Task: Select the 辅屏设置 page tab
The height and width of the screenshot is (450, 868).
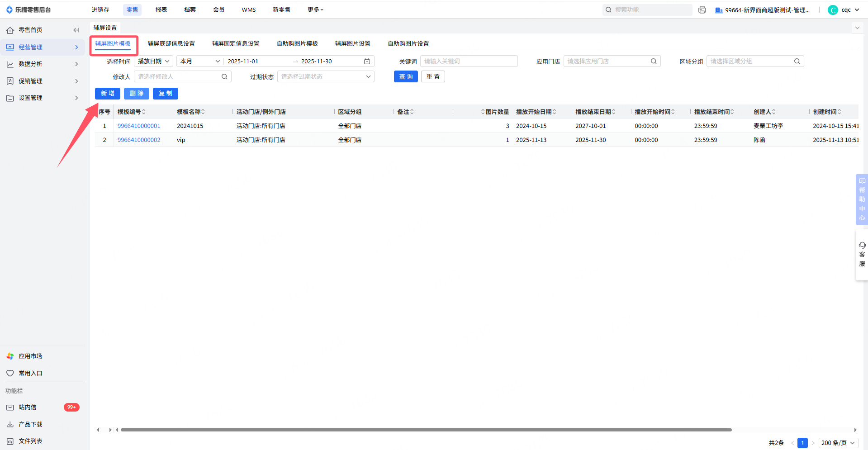Action: point(105,28)
